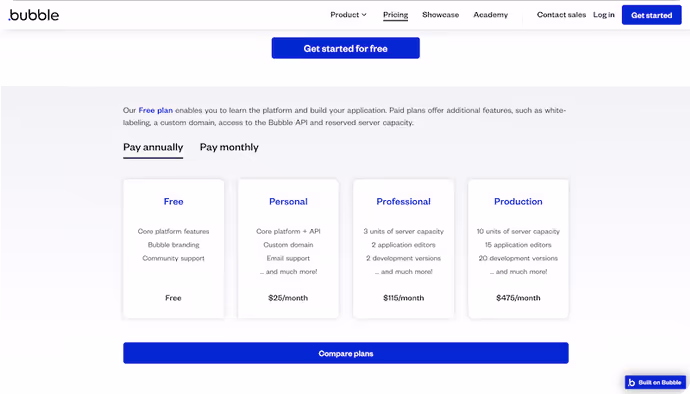Click '10 units of server capacity'
This screenshot has width=690, height=394.
coord(518,231)
